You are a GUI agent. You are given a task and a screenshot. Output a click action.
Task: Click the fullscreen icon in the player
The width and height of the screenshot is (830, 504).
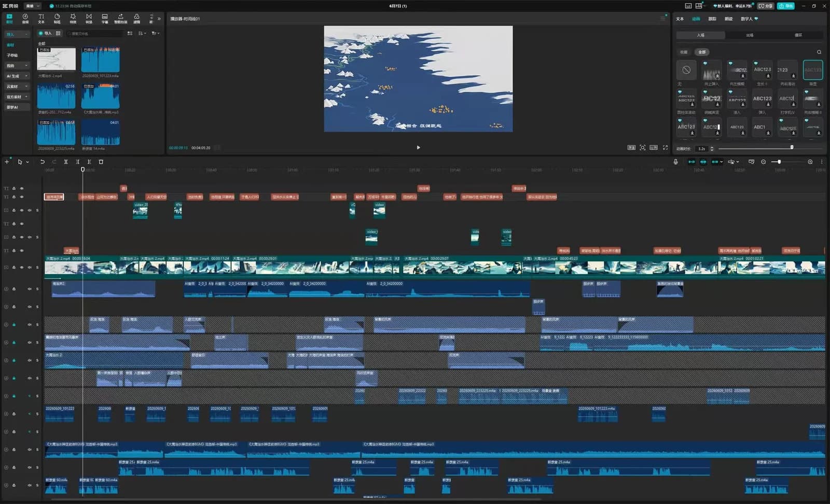pos(665,148)
